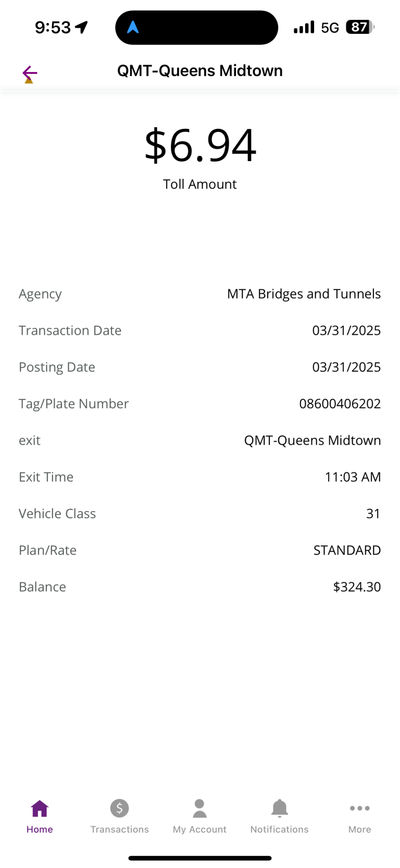Switch to the Notifications tab label

280,829
